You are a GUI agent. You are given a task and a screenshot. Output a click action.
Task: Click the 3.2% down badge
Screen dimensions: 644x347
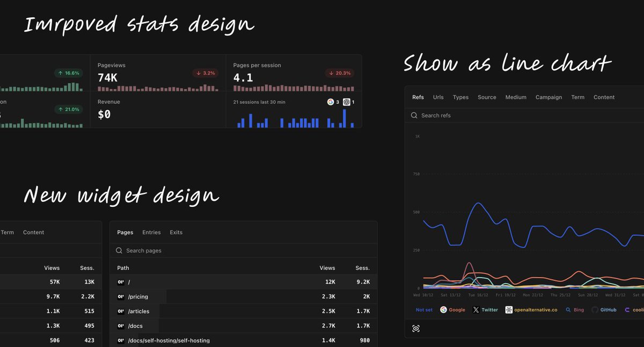[x=205, y=73]
